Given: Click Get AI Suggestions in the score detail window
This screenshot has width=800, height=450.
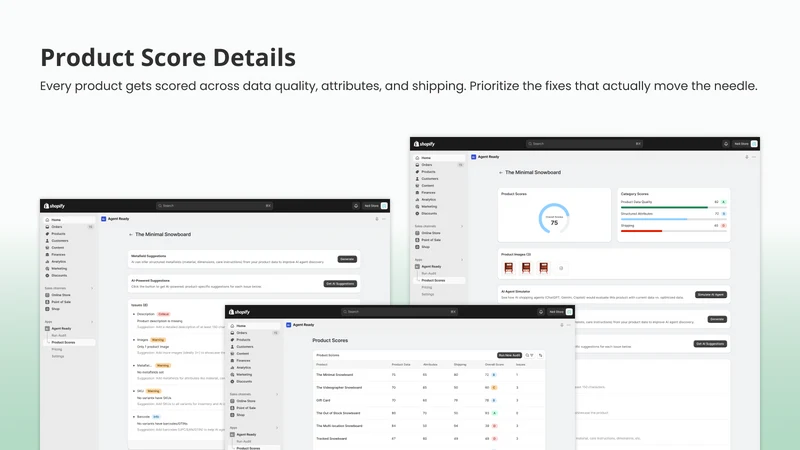Looking at the screenshot, I should coord(710,344).
